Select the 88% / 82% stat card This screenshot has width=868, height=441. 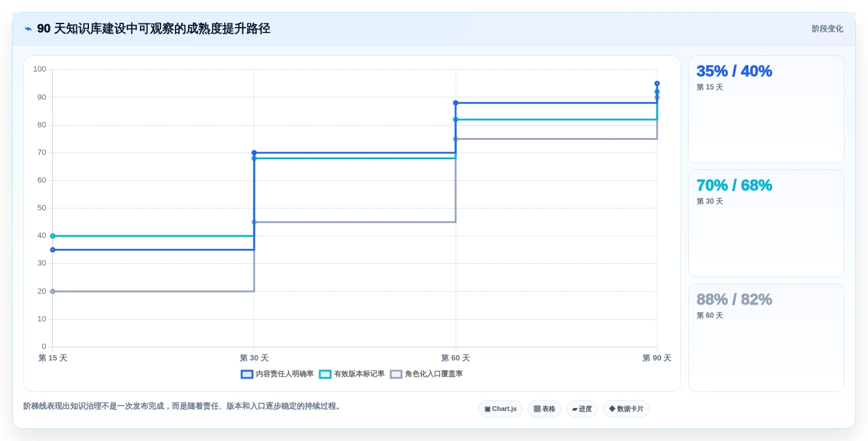click(x=766, y=338)
